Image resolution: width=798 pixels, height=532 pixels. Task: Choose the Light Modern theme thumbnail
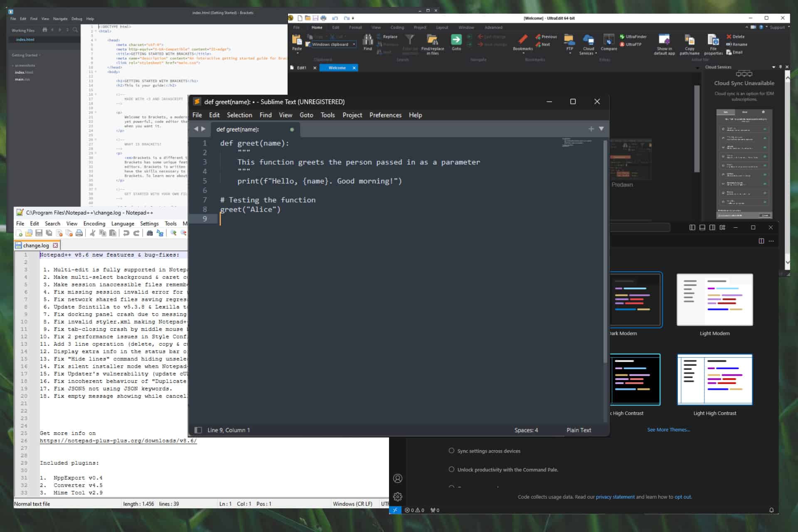[x=714, y=300]
